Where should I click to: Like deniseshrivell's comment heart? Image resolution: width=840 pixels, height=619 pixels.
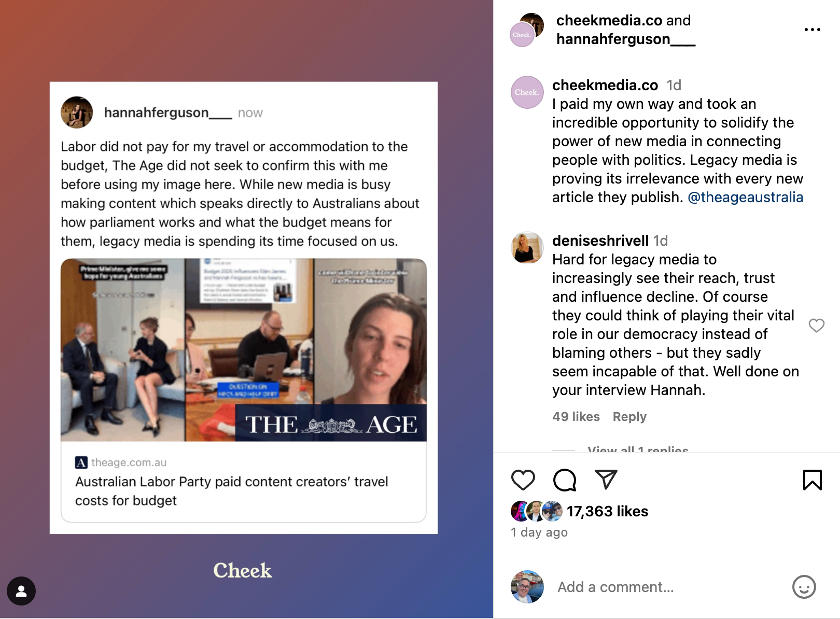pyautogui.click(x=816, y=325)
